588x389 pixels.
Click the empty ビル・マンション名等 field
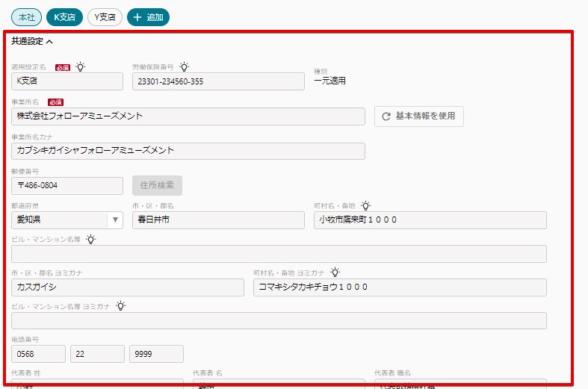[279, 254]
